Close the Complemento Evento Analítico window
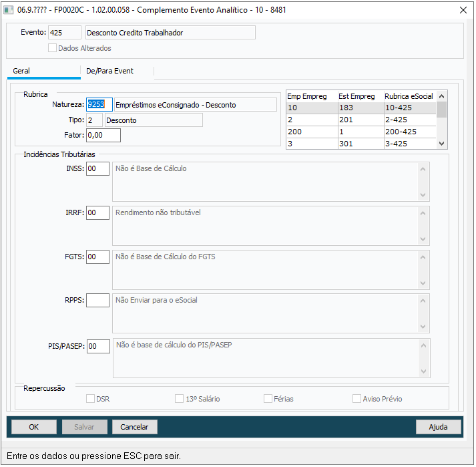Viewport: 476px width, 467px height. pos(463,10)
